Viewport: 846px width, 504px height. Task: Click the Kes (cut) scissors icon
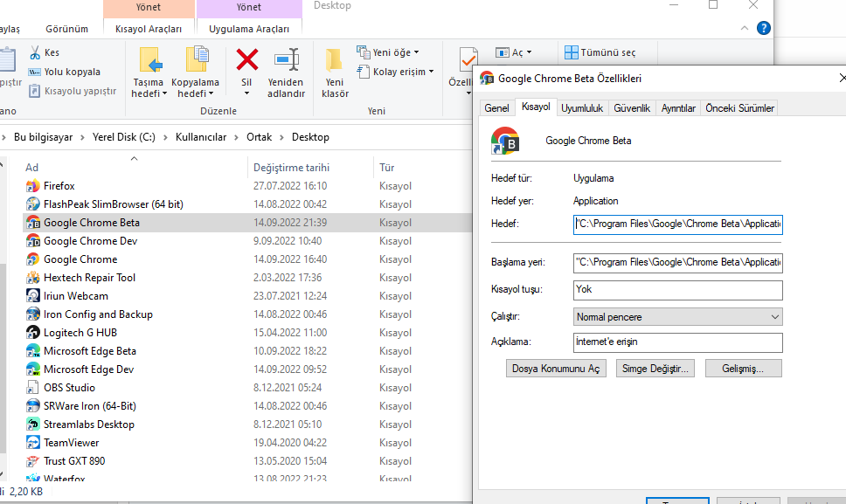(35, 52)
